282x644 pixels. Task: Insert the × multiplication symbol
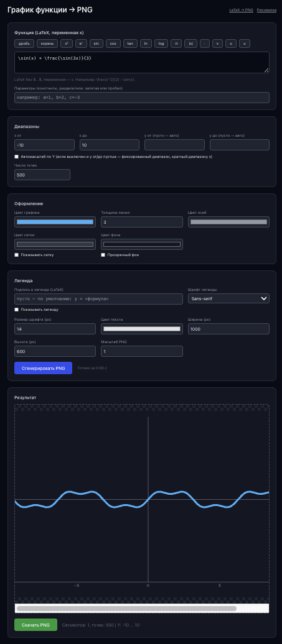point(217,44)
